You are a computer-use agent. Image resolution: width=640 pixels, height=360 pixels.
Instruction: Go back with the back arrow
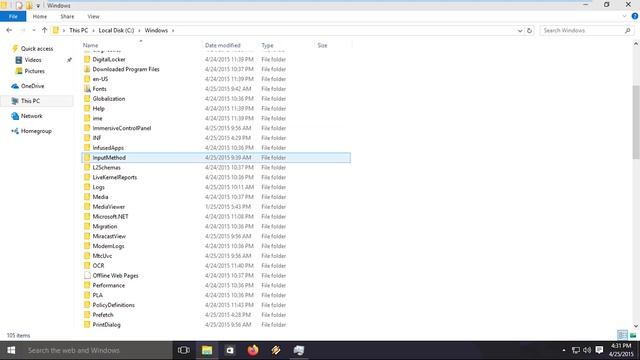9,30
